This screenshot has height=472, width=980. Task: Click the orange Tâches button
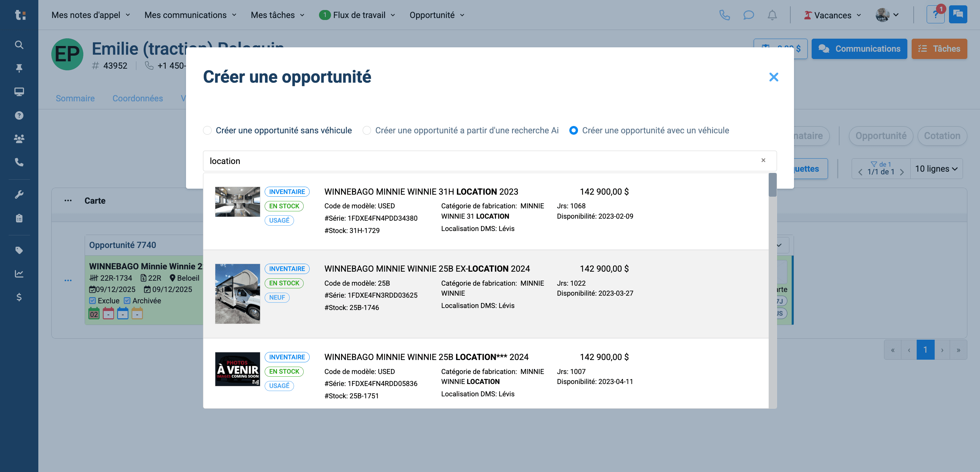(x=939, y=49)
